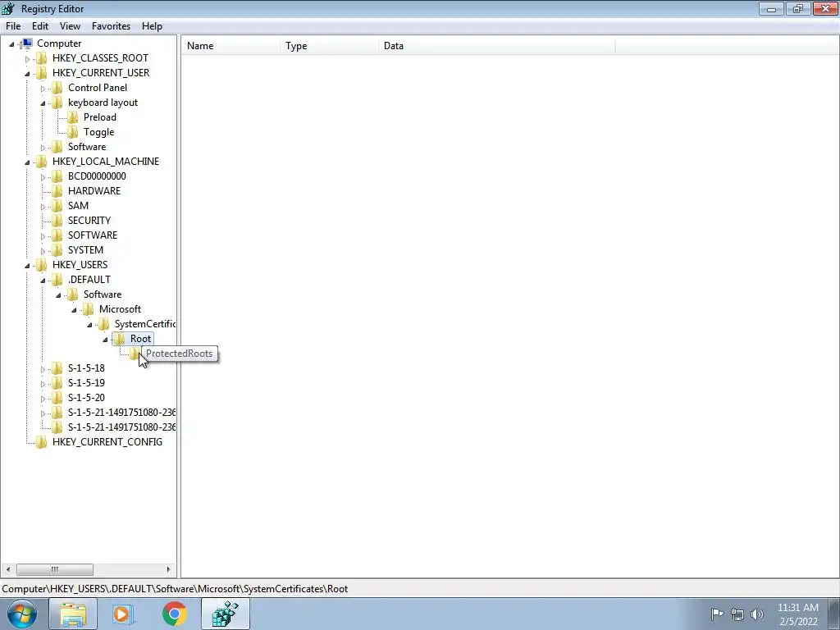The image size is (840, 630).
Task: Open the Help menu
Action: (x=152, y=25)
